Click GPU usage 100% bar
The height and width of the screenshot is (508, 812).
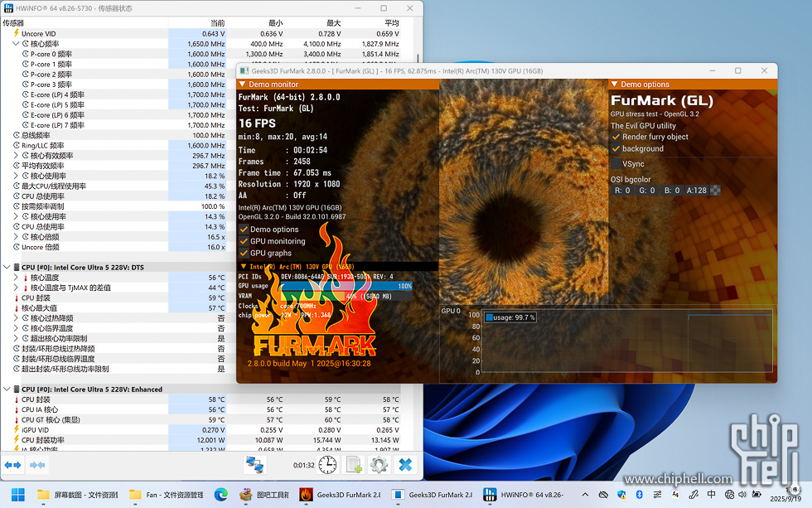(346, 286)
